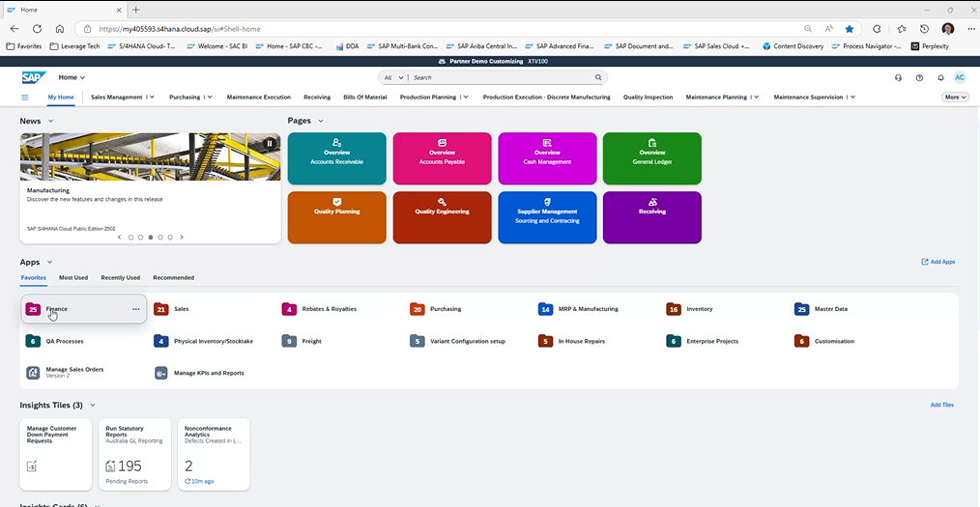Open the Physical Inventory/Stocktake folder
Viewport: 980px width, 507px height.
pos(204,342)
